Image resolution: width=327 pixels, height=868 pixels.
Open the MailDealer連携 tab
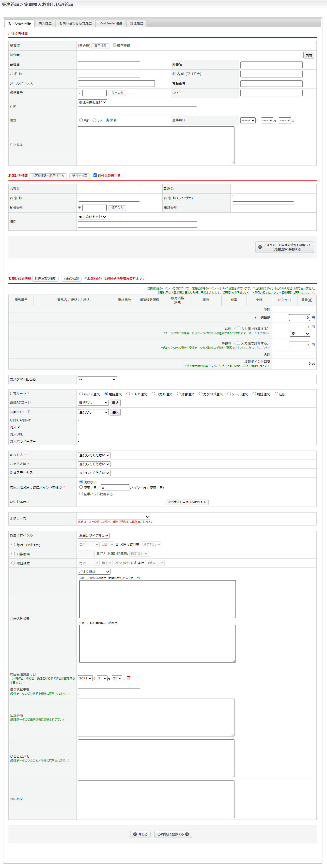110,23
